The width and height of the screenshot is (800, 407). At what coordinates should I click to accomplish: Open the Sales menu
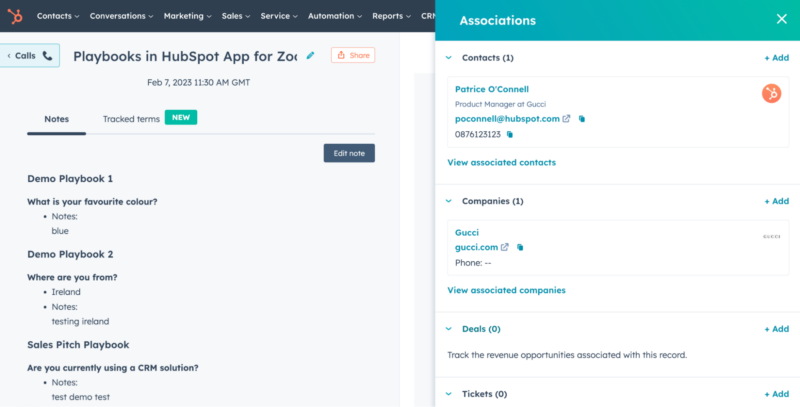tap(236, 16)
